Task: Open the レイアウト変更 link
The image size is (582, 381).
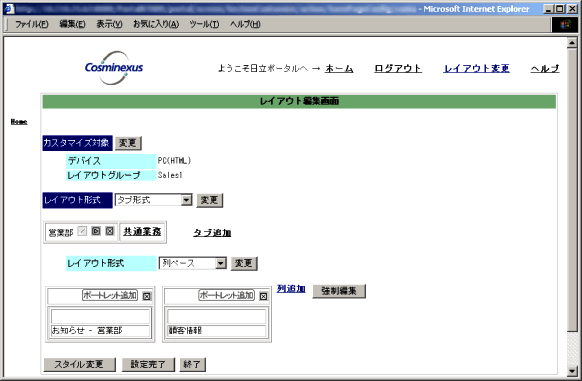Action: point(477,68)
